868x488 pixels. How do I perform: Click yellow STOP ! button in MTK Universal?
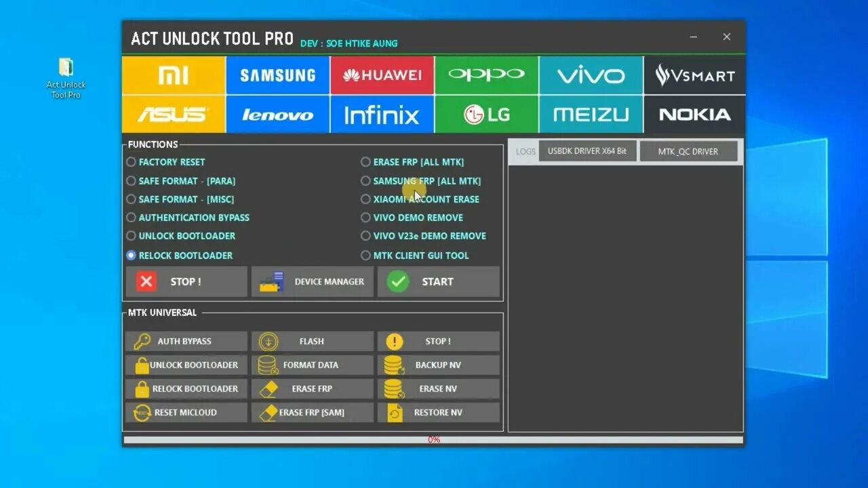[x=439, y=341]
